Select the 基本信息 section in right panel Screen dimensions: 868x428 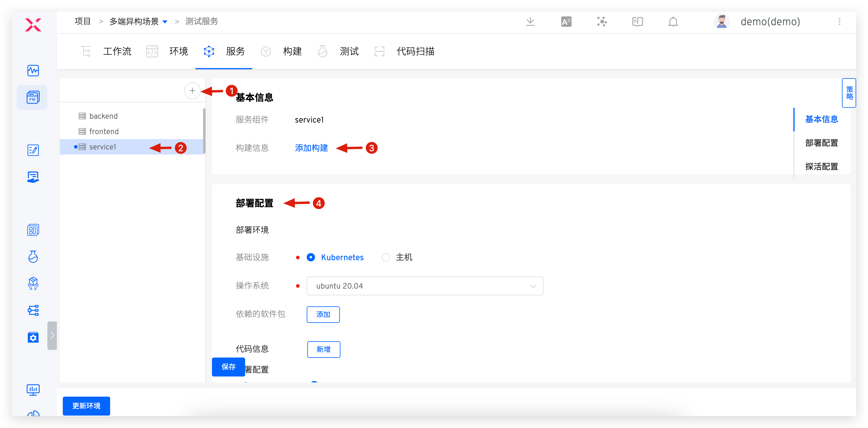(821, 119)
